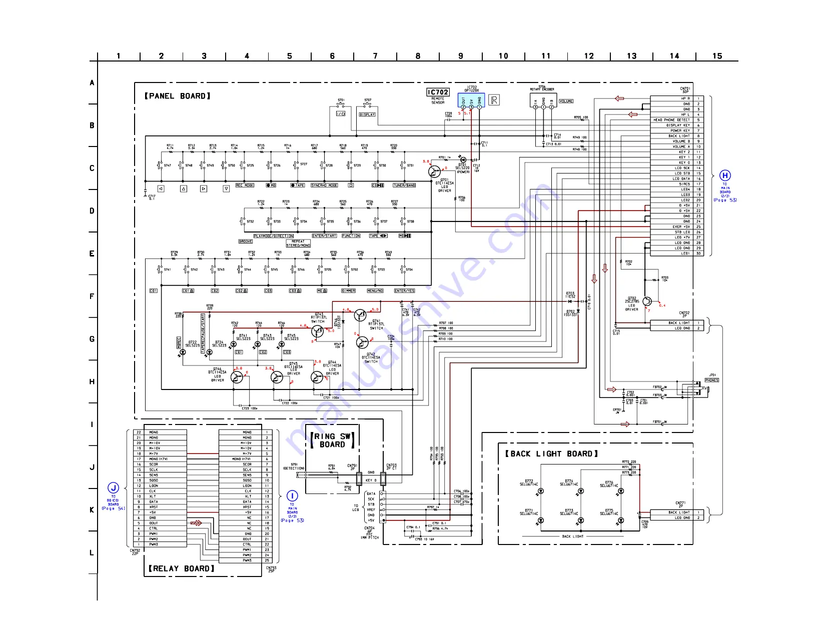Click the column 8 grid header
Image resolution: width=840 pixels, height=631 pixels.
coord(418,56)
